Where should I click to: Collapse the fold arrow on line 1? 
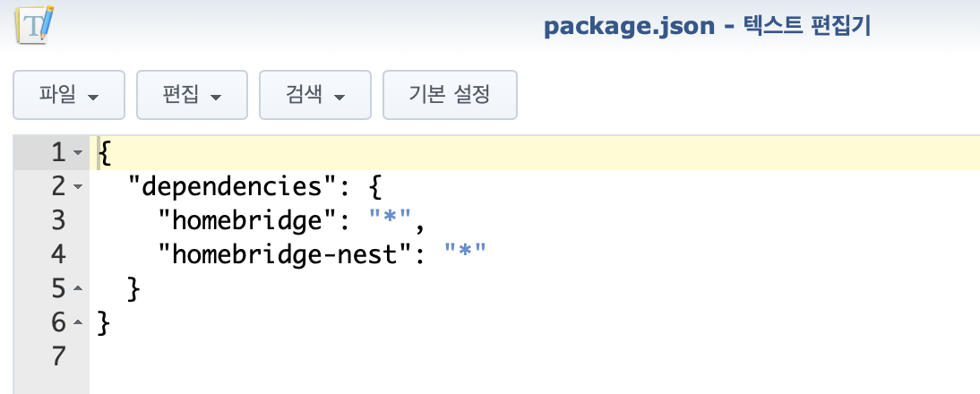(x=78, y=153)
